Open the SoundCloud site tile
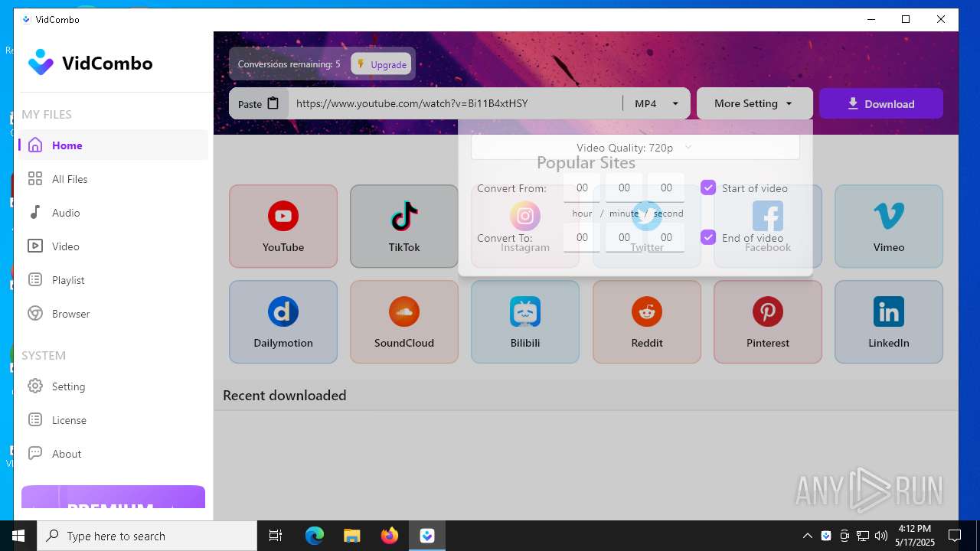This screenshot has width=980, height=551. pos(404,321)
